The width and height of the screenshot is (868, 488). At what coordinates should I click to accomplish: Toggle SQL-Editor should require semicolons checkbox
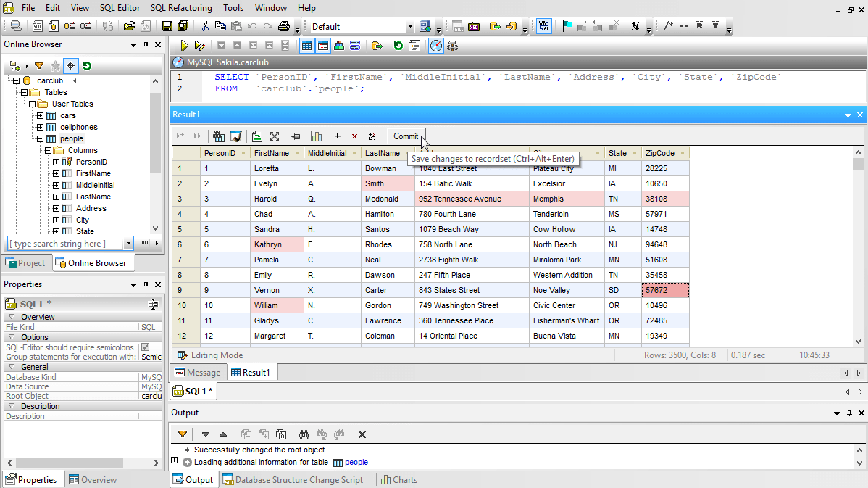coord(145,347)
